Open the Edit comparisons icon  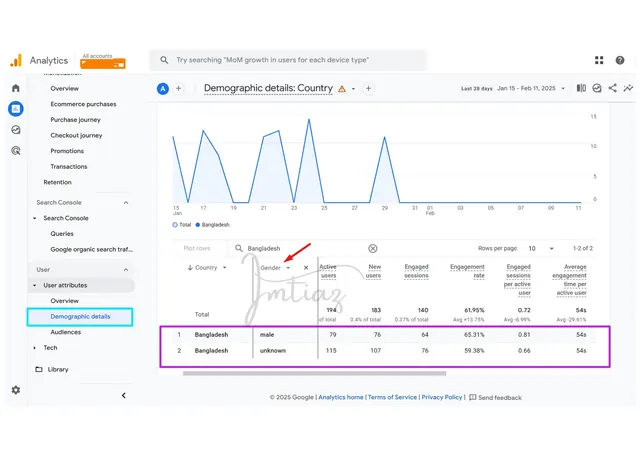coord(581,88)
